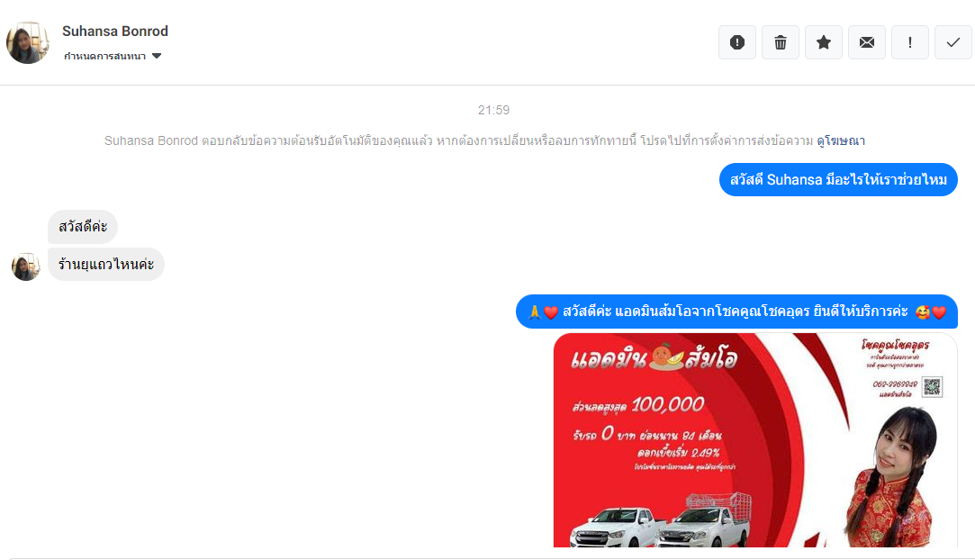Select the ร้านยุแถวไหนค่ะ message bubble
975x560 pixels.
coord(105,264)
